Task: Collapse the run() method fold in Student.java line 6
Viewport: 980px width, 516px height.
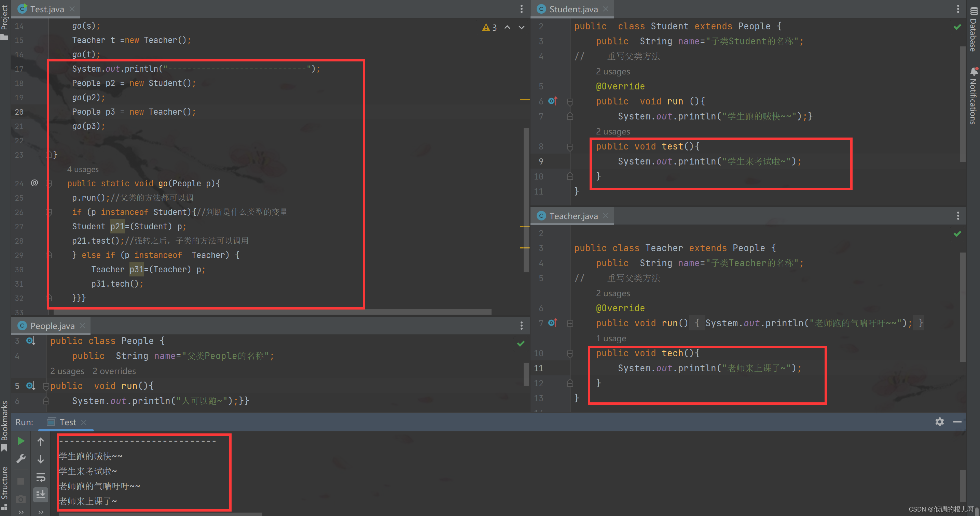Action: (x=570, y=101)
